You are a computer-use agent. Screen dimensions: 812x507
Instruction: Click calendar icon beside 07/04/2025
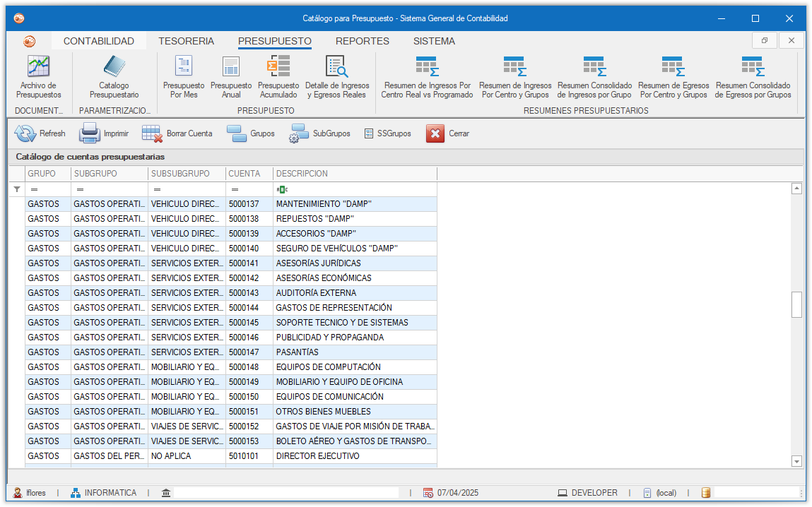(x=428, y=492)
